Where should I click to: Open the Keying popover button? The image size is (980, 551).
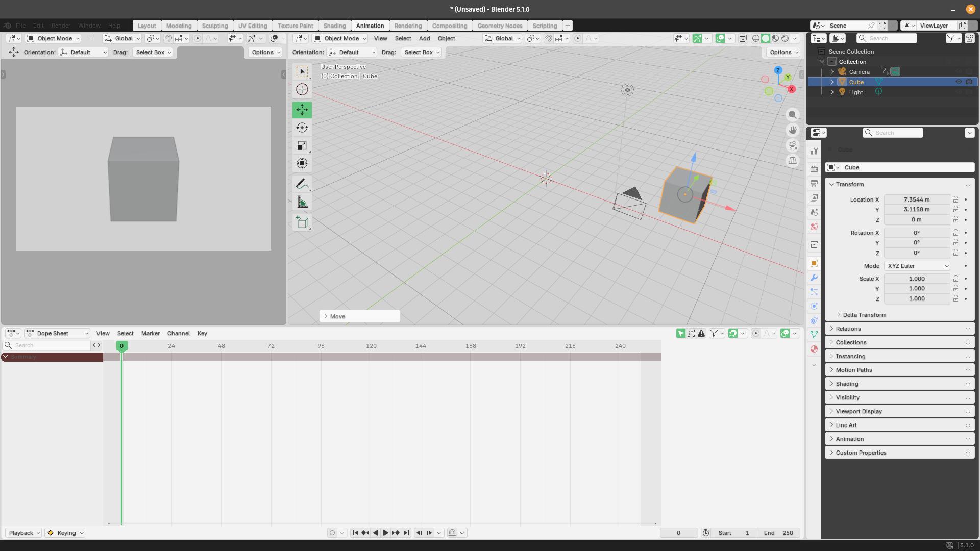[x=65, y=533]
